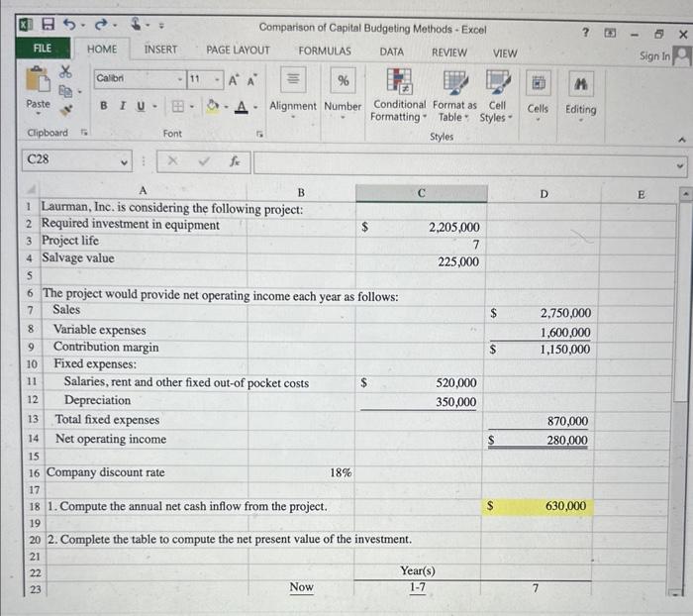
Task: Click the Ribbon Display Options icon
Action: pyautogui.click(x=610, y=33)
